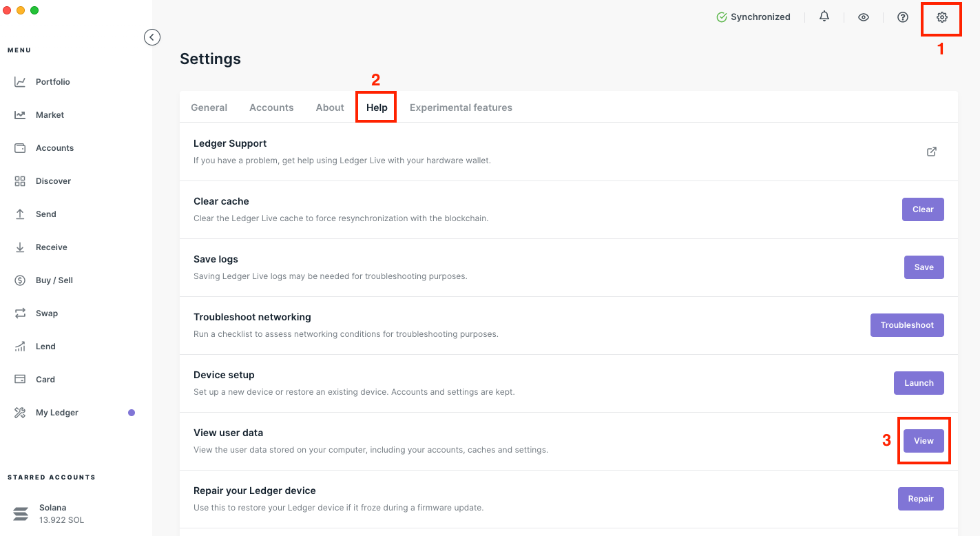Open My Ledger device manager
Image resolution: width=980 pixels, height=536 pixels.
(x=56, y=413)
